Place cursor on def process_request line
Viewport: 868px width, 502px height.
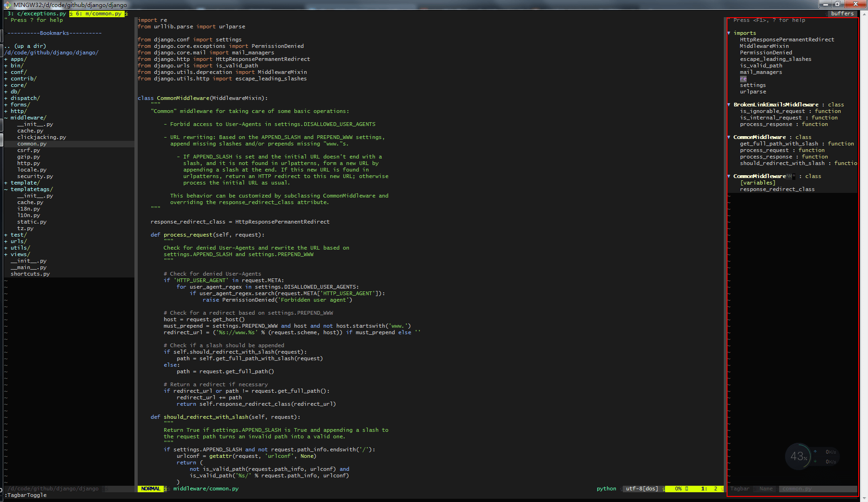(207, 235)
